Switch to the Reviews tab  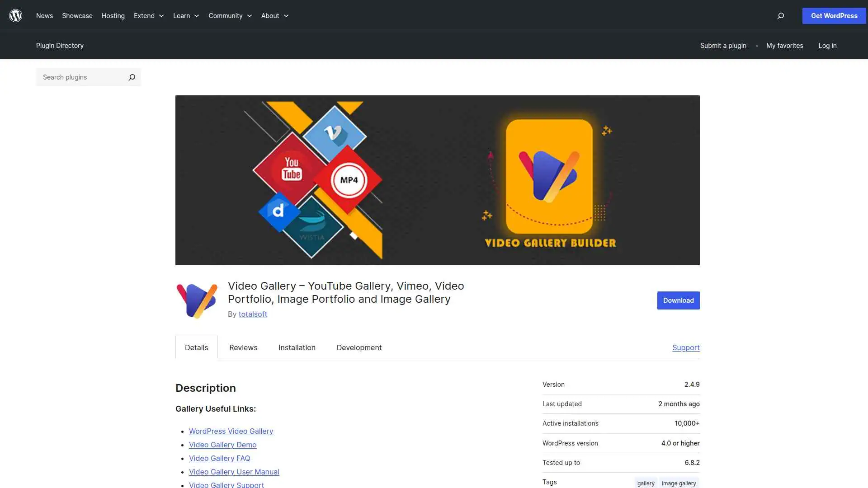pos(243,347)
